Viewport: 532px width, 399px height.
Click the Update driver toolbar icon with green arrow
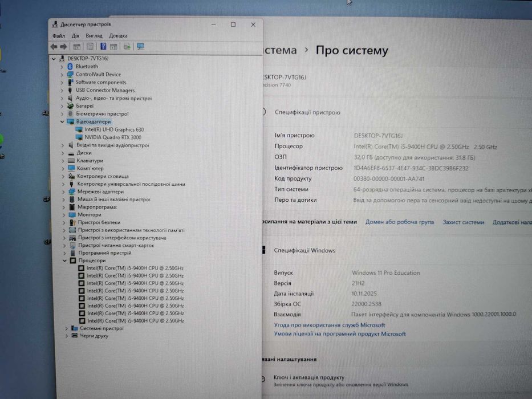pyautogui.click(x=127, y=47)
